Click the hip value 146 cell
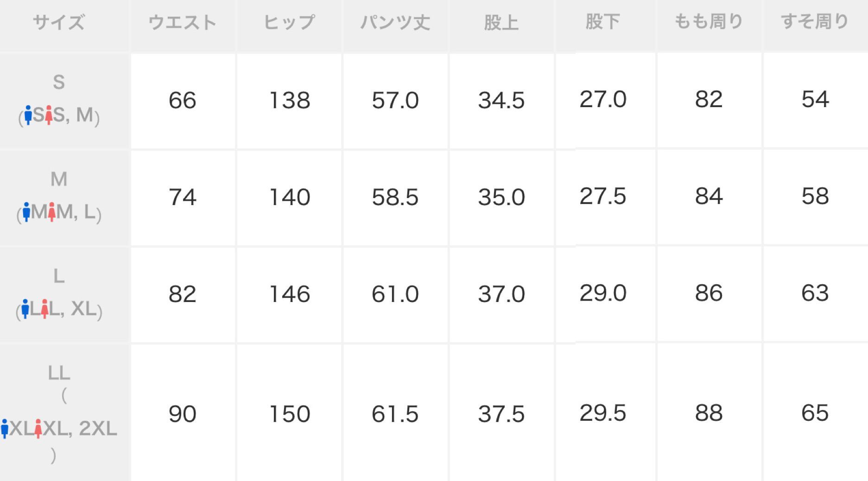This screenshot has width=868, height=481. [290, 294]
